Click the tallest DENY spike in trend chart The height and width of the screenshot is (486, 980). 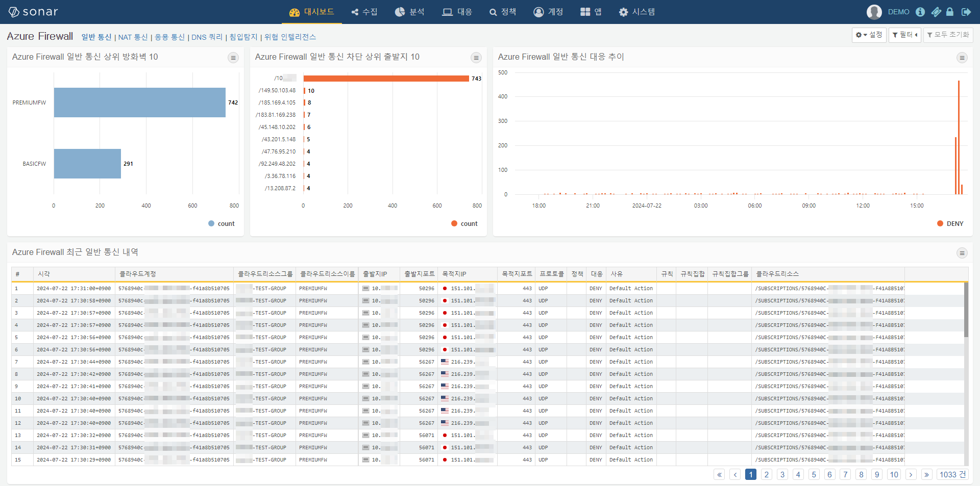(x=959, y=137)
